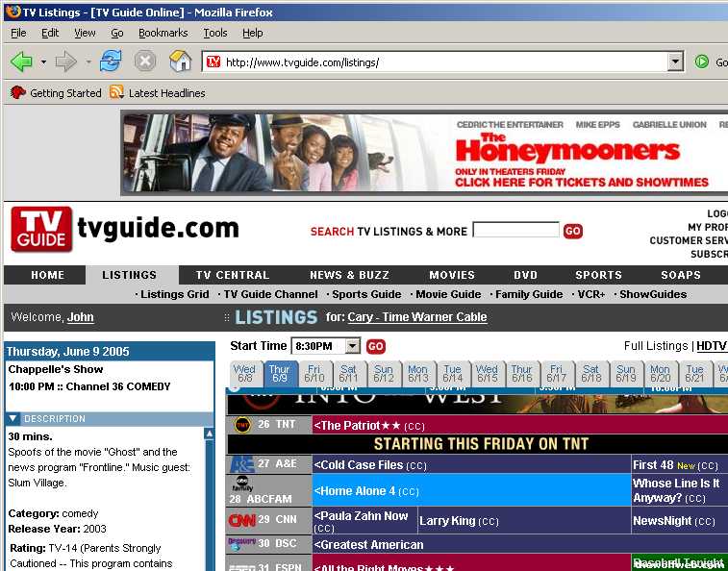Open the back button history dropdown arrow

click(43, 62)
